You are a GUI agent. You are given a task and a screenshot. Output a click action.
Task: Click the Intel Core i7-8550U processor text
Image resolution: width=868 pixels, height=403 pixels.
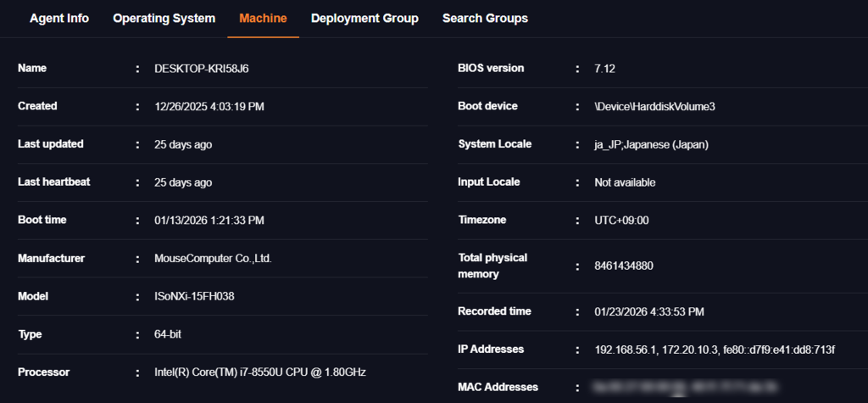[260, 372]
